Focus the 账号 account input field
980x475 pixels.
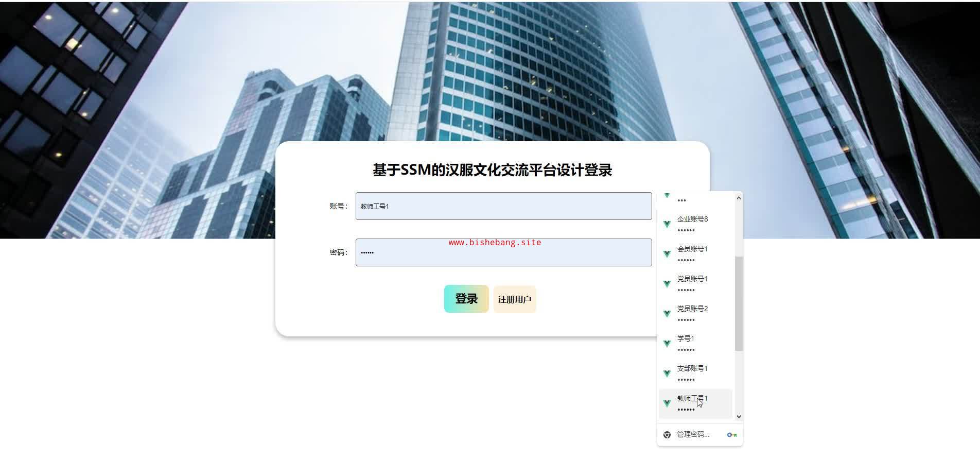(x=503, y=206)
